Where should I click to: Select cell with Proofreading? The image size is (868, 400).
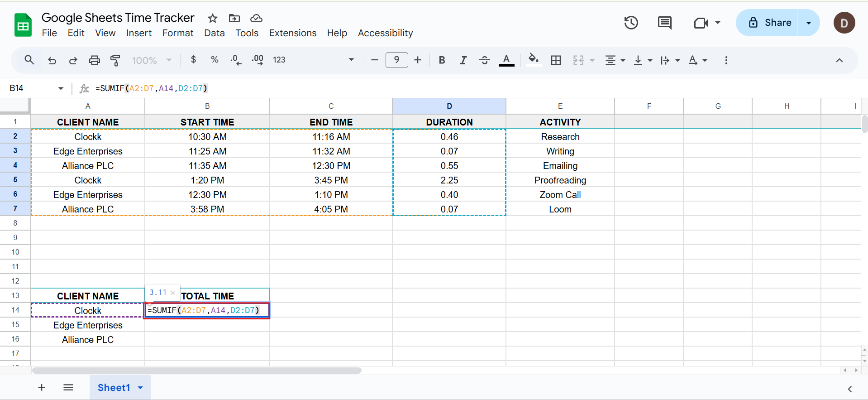coord(560,180)
